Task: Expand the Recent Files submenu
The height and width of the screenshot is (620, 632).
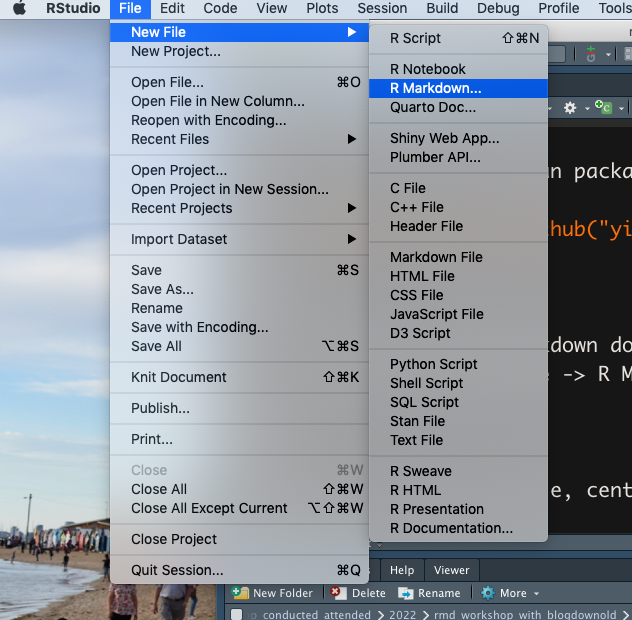Action: (x=239, y=139)
